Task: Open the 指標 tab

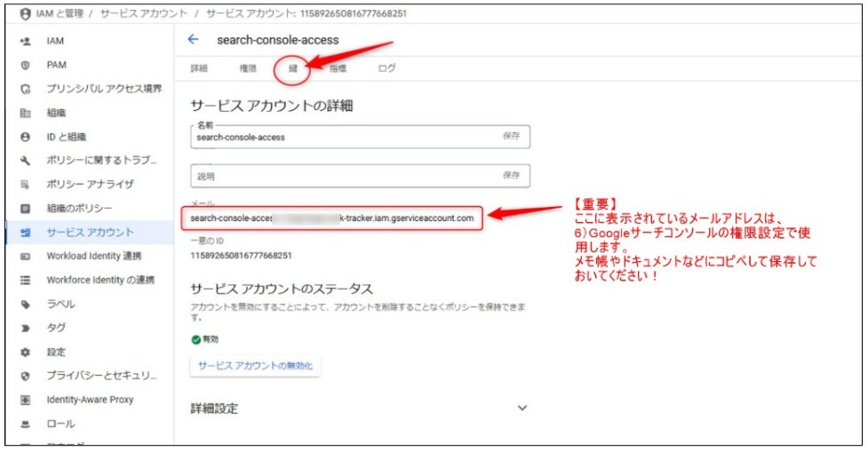Action: 338,68
